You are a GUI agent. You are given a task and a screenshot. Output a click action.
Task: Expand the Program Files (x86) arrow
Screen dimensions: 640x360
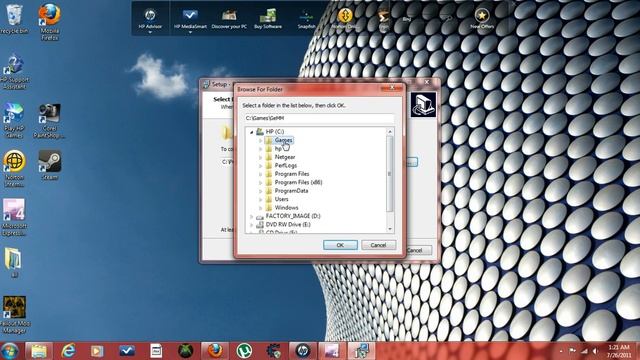[x=260, y=182]
